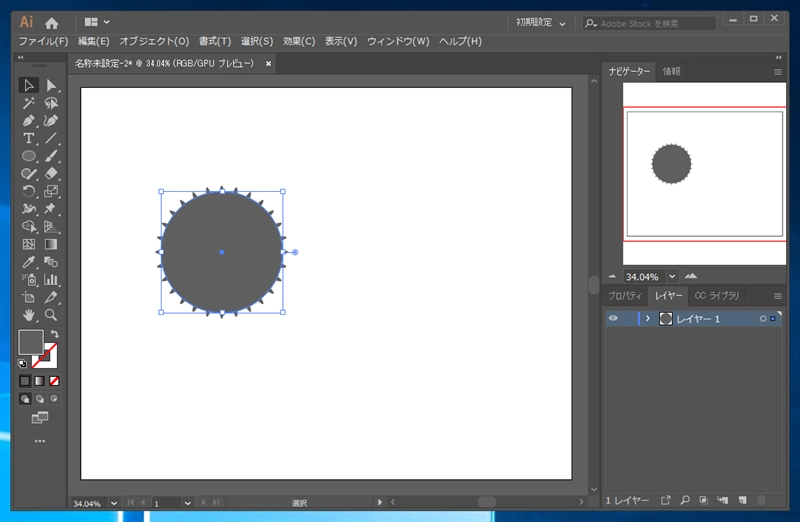The height and width of the screenshot is (522, 800).
Task: Select the Symbol Sprayer tool
Action: click(x=29, y=280)
